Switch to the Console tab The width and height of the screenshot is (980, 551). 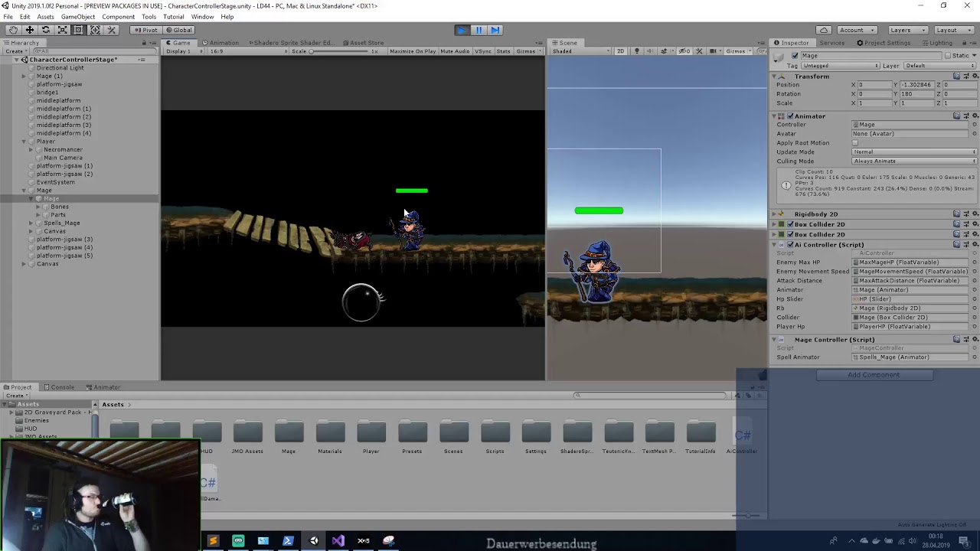pyautogui.click(x=59, y=387)
